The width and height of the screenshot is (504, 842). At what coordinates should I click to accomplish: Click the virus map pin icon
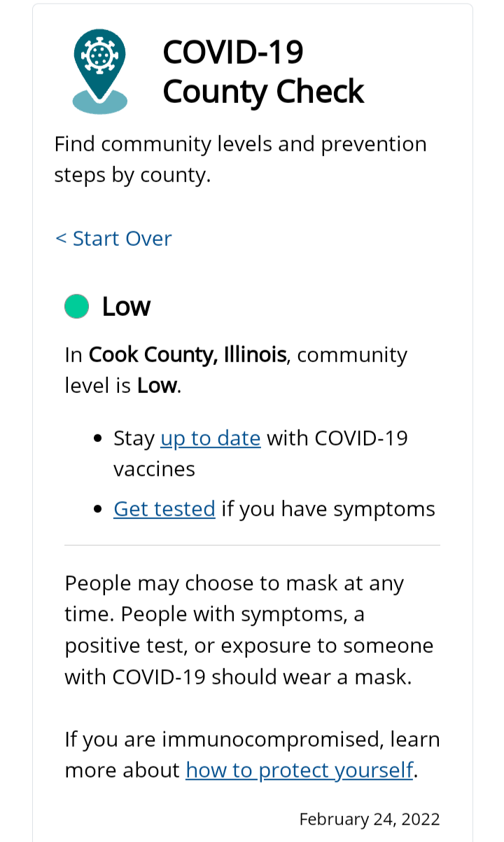(100, 71)
